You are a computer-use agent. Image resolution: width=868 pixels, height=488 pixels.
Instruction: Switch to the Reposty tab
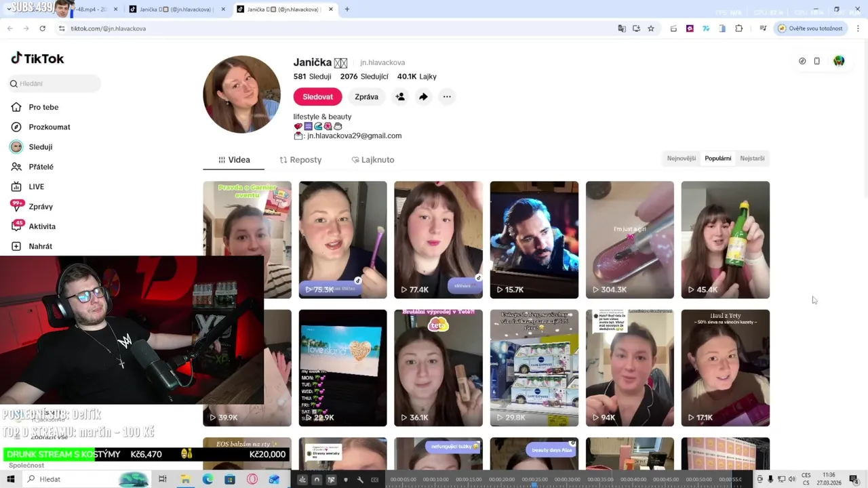[300, 160]
